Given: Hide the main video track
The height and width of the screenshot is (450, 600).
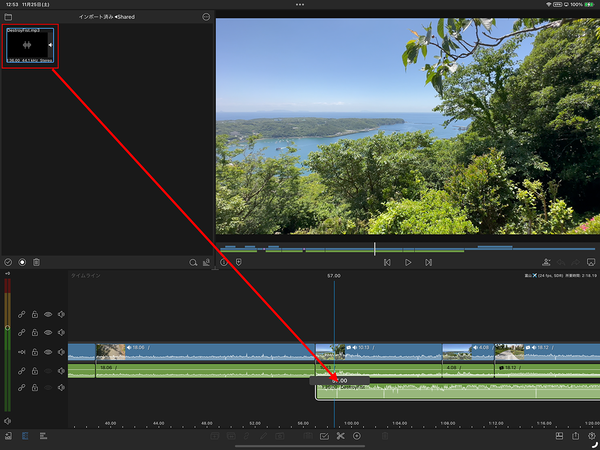Looking at the screenshot, I should pos(48,352).
